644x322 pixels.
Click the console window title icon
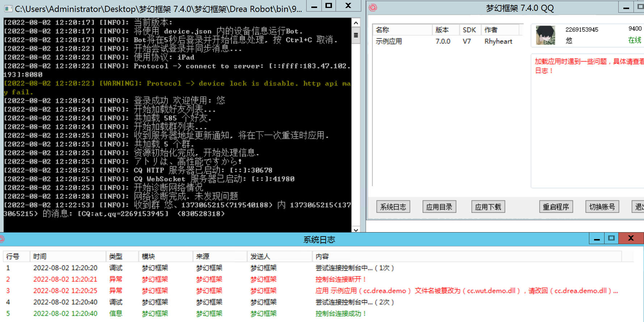coord(8,9)
